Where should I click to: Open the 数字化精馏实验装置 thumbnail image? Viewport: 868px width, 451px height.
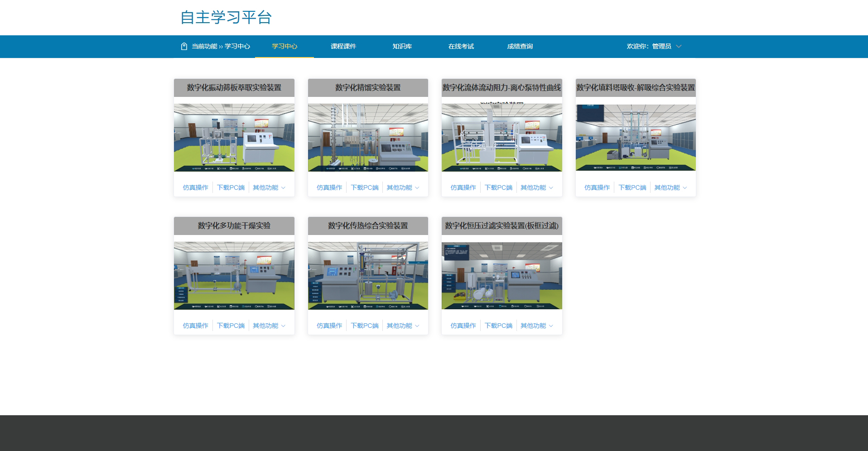[x=368, y=138]
